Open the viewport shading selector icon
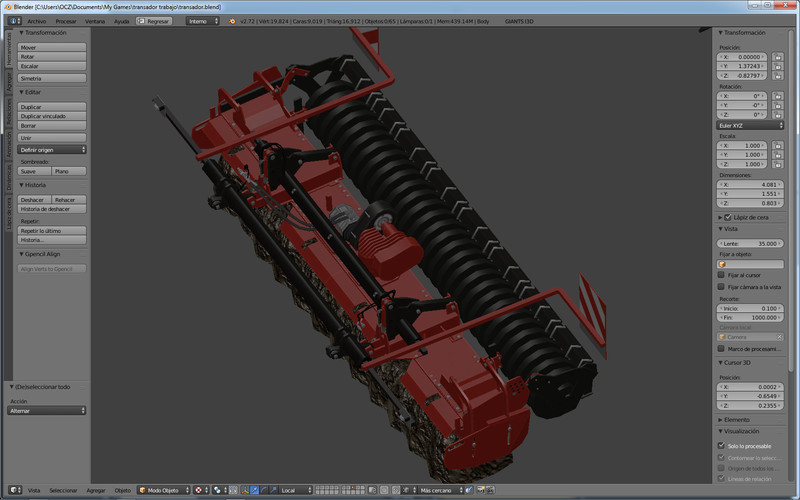 pos(201,490)
